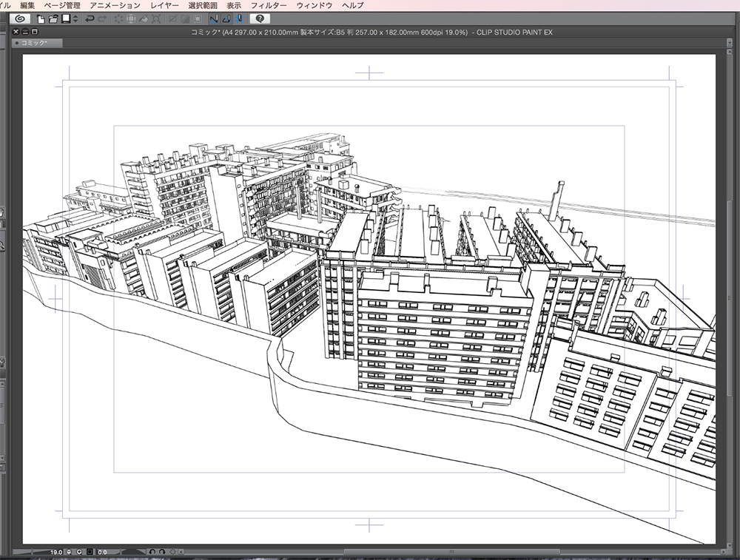Open the Help question mark icon

point(260,18)
